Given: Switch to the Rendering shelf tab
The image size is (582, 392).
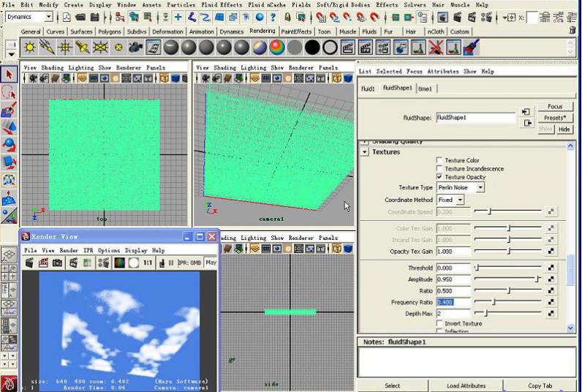Looking at the screenshot, I should (262, 31).
